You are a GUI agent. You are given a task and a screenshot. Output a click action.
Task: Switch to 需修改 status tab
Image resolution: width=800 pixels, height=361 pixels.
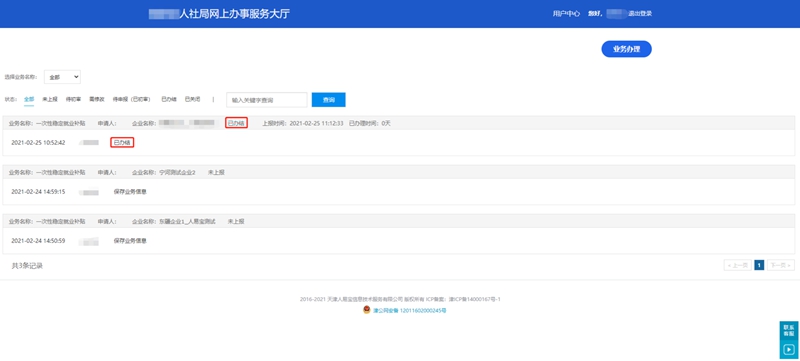coord(96,99)
